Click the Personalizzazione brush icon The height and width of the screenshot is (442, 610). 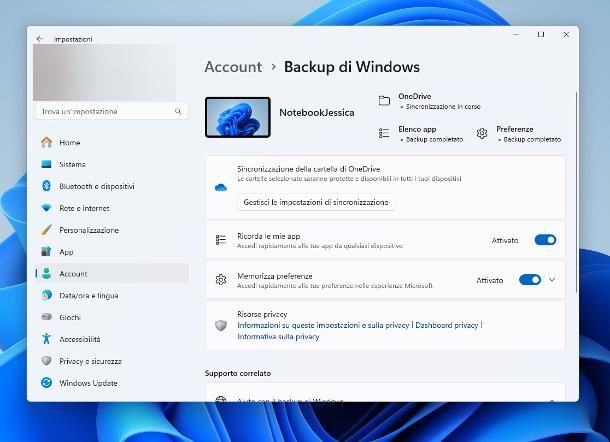coord(46,230)
